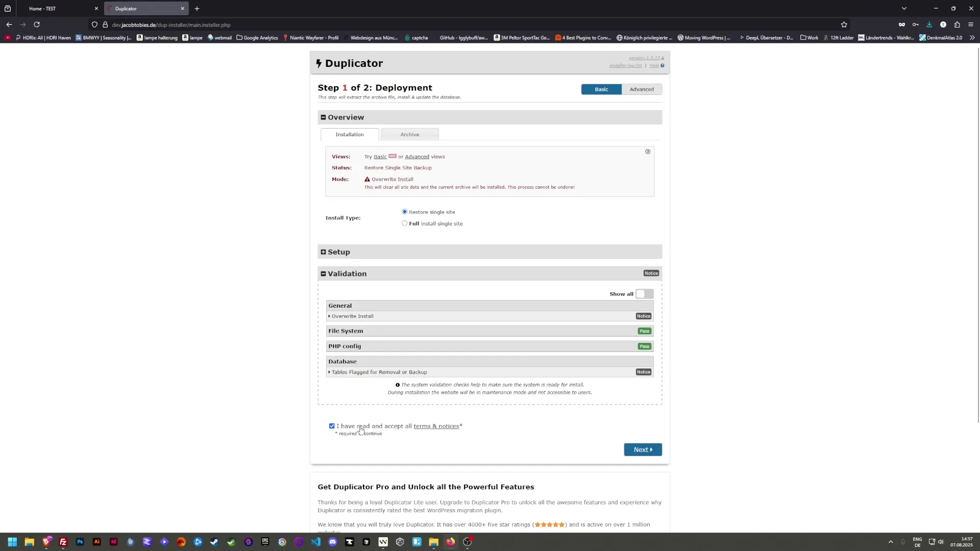
Task: Expand the Setup section
Action: tap(324, 252)
